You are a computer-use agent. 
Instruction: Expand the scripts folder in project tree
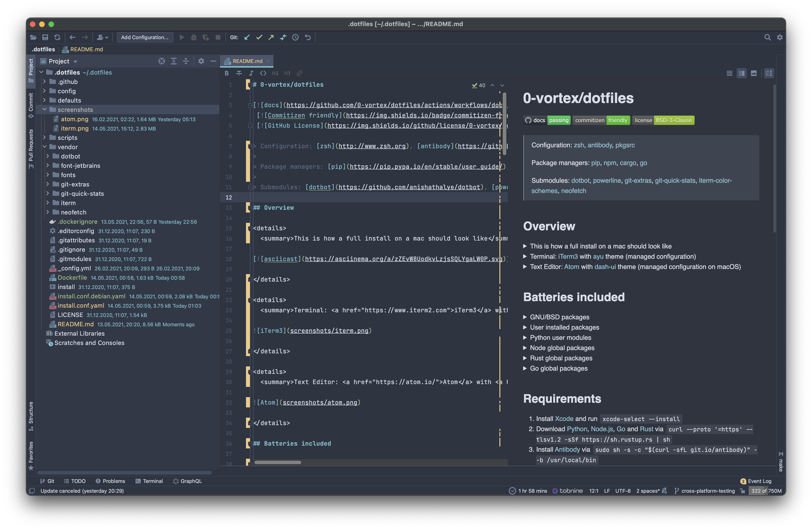coord(47,137)
